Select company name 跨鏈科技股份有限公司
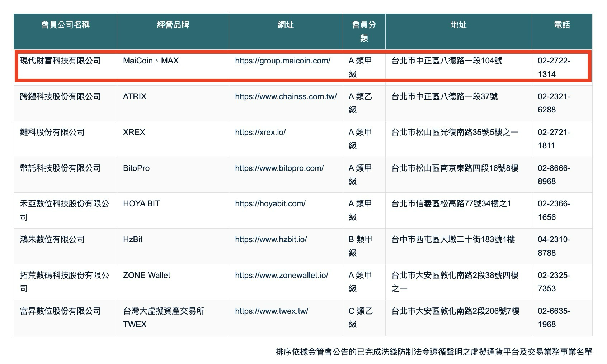Screen dimensions: 607x364 (x=60, y=96)
